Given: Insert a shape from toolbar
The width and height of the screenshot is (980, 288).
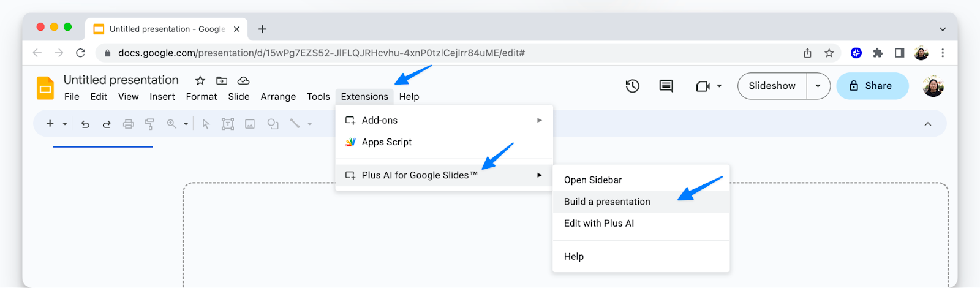Looking at the screenshot, I should pyautogui.click(x=273, y=124).
